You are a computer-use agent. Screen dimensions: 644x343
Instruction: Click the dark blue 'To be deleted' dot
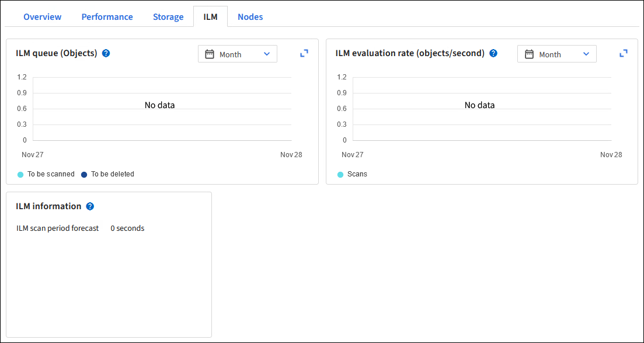(x=84, y=175)
